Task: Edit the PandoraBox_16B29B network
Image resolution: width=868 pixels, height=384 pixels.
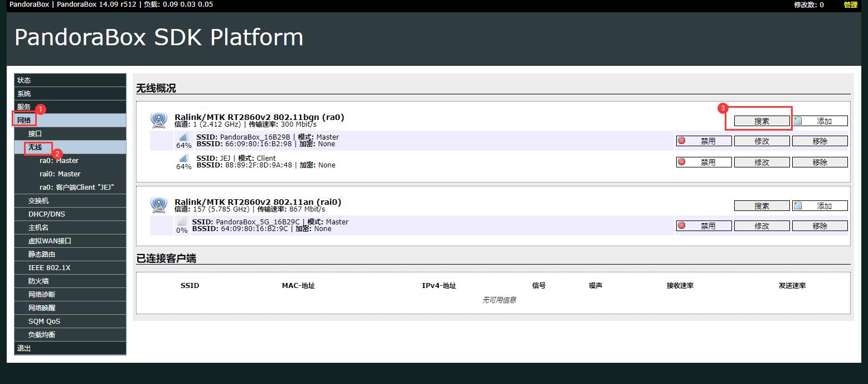Action: click(762, 141)
